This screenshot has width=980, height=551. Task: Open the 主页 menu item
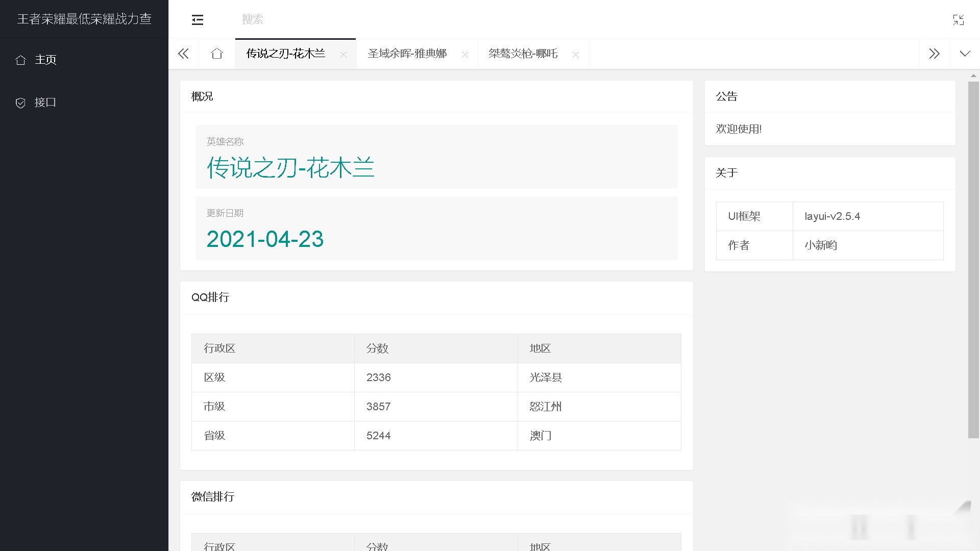(46, 60)
